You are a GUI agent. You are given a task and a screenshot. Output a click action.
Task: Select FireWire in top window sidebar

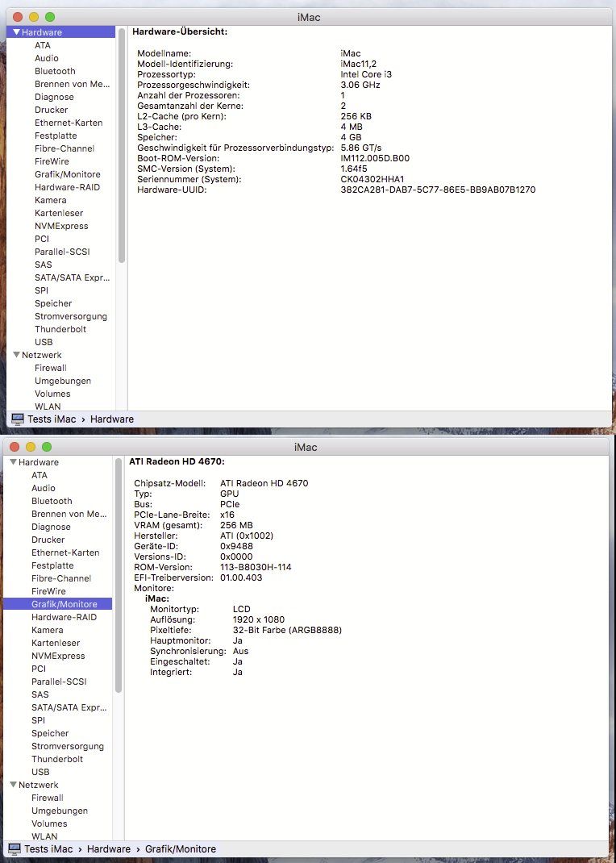click(52, 161)
